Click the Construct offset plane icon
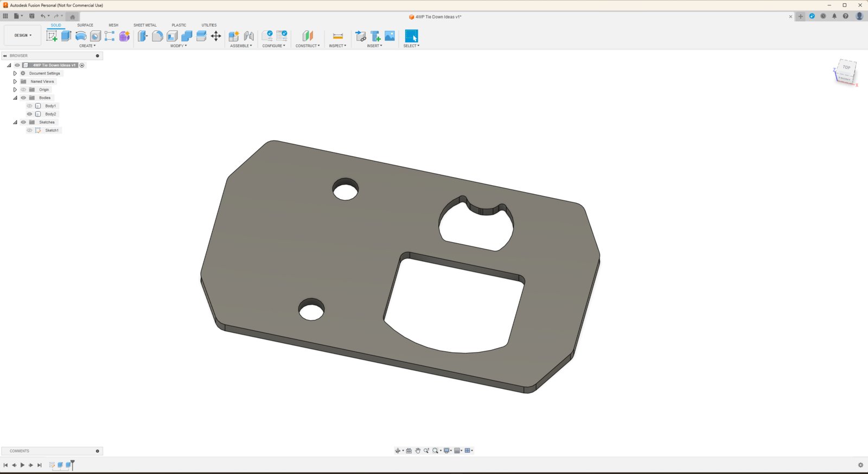 coord(308,36)
